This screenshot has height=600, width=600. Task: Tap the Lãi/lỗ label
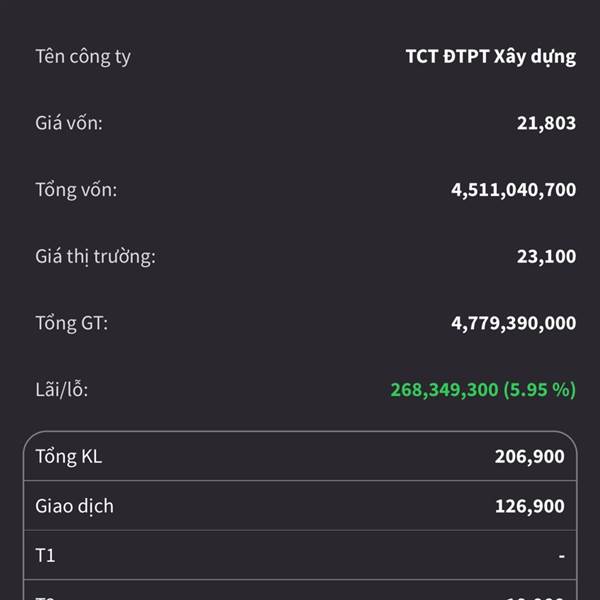62,389
